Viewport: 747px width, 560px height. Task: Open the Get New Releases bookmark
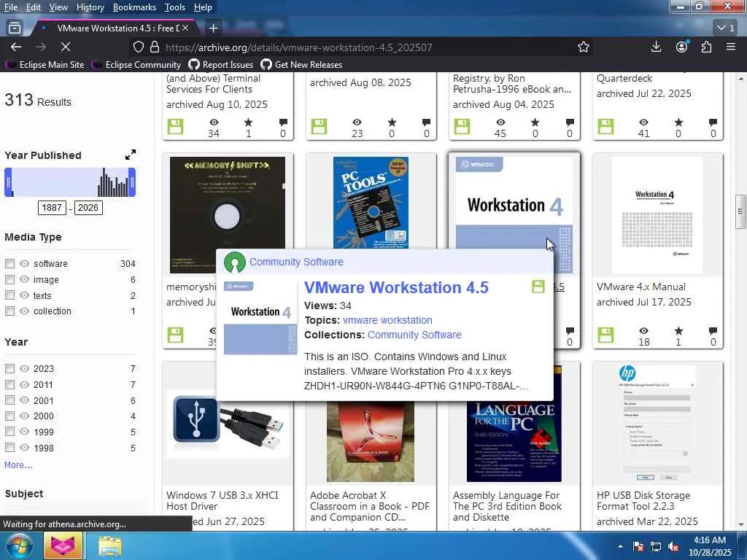(x=301, y=64)
